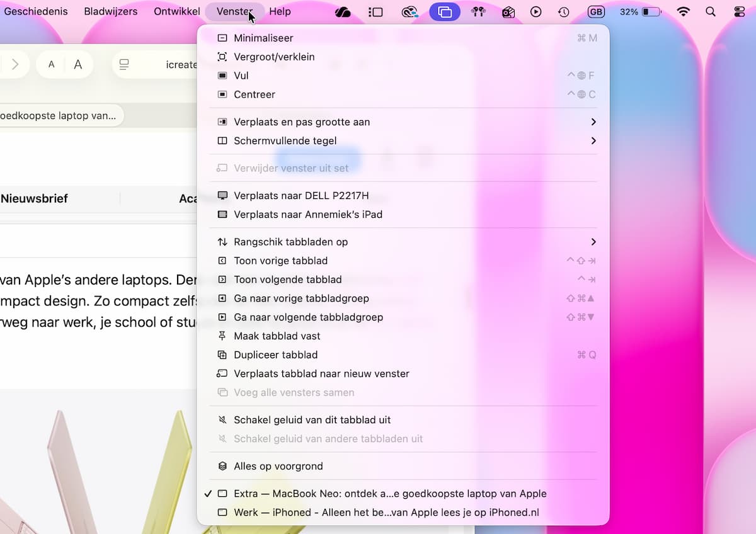756x534 pixels.
Task: Open Control Center icon in menu bar
Action: click(x=740, y=12)
